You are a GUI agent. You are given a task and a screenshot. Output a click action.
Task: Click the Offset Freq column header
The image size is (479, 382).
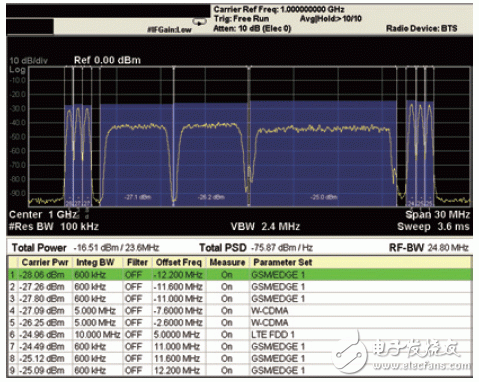[179, 263]
